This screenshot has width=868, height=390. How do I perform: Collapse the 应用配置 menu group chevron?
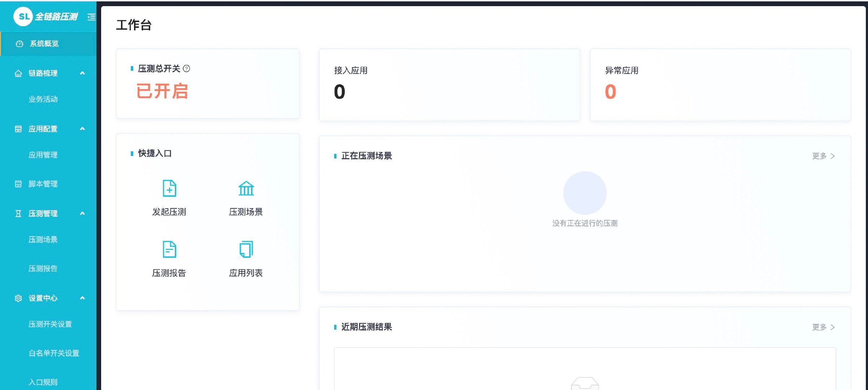[82, 129]
